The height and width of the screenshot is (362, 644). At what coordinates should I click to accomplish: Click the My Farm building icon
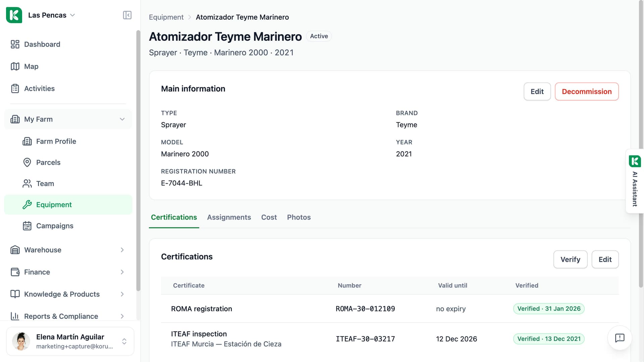(15, 119)
